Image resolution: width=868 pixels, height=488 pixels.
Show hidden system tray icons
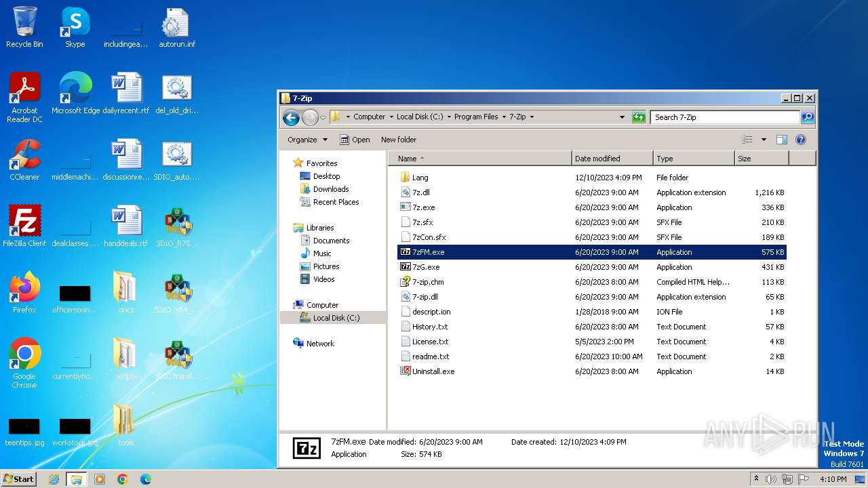(x=756, y=479)
